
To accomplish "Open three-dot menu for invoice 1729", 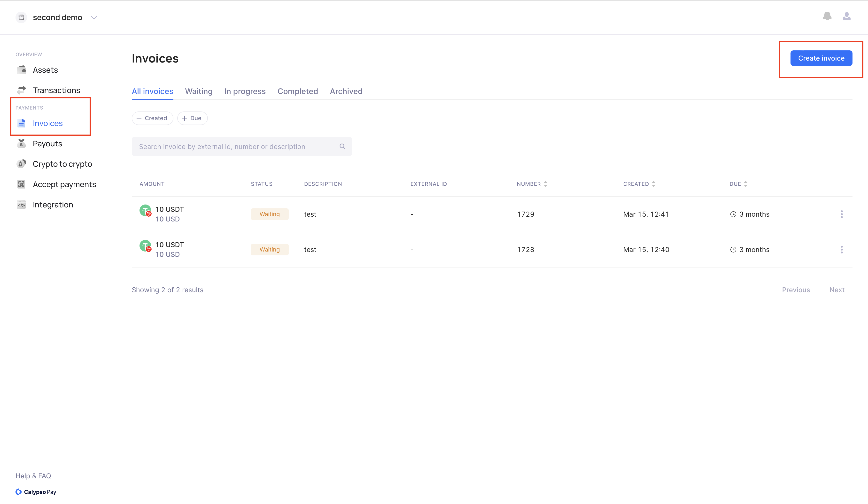I will pyautogui.click(x=841, y=214).
